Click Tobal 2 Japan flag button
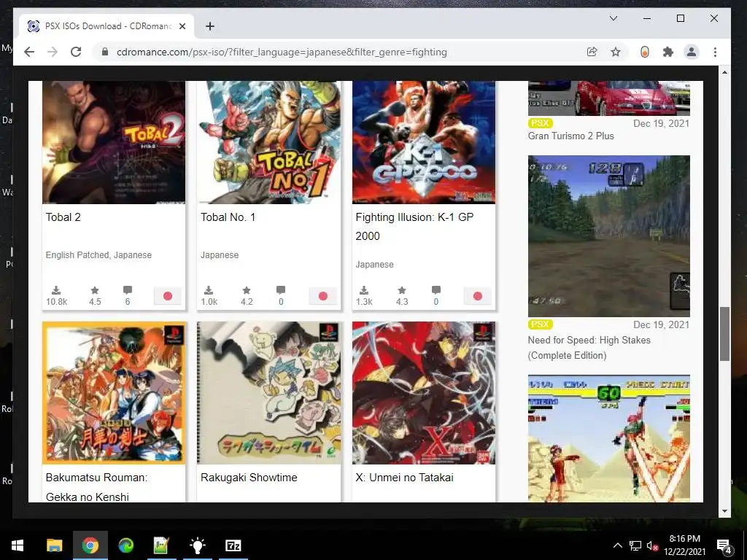 tap(168, 296)
